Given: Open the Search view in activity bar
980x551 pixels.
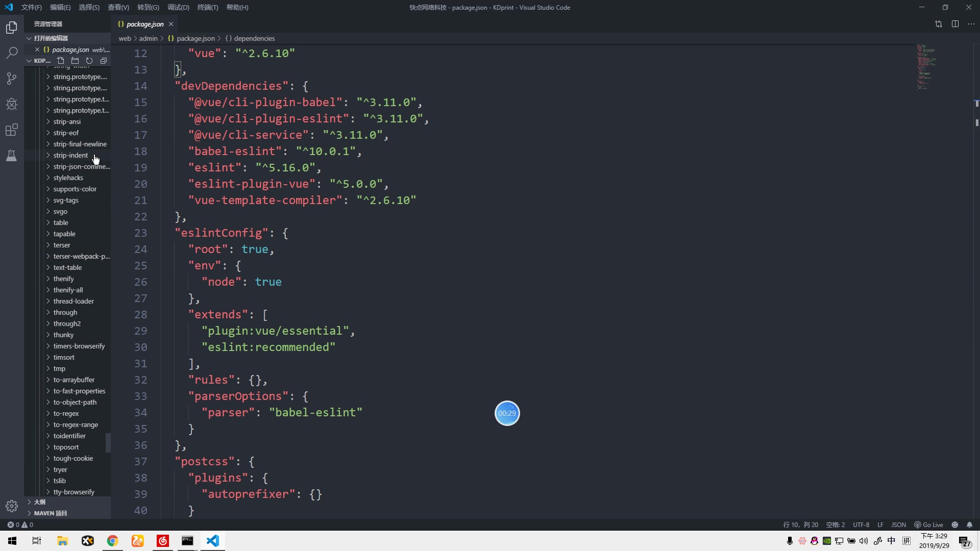Looking at the screenshot, I should tap(11, 53).
